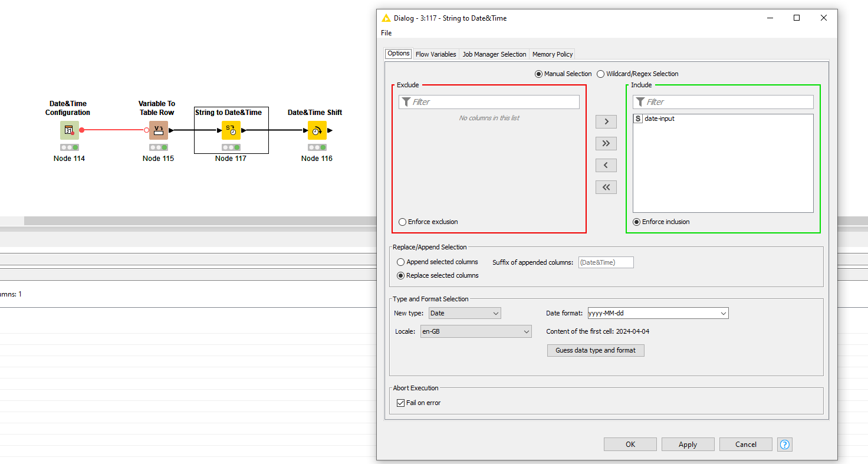Enable Wildcard/Regex Selection mode
Image resolution: width=868 pixels, height=464 pixels.
[600, 74]
